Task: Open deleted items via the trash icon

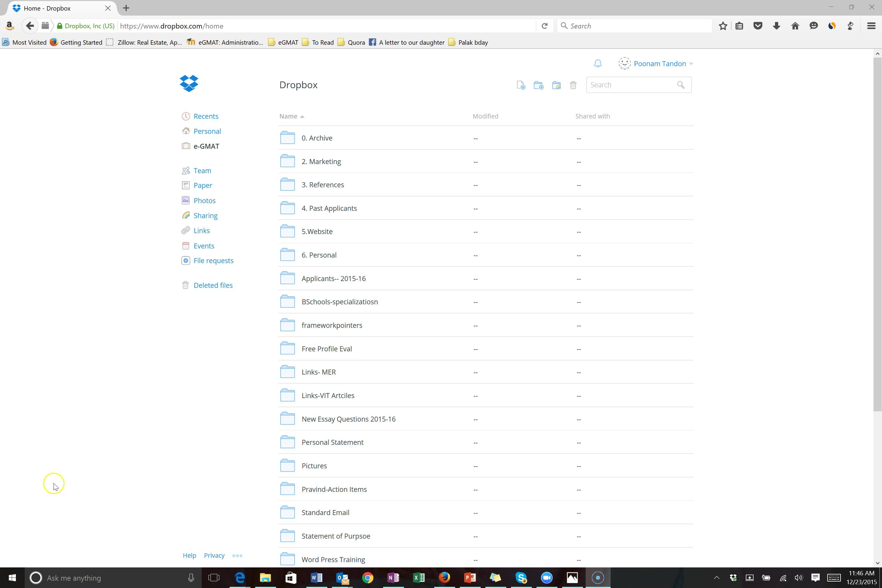Action: click(x=573, y=85)
